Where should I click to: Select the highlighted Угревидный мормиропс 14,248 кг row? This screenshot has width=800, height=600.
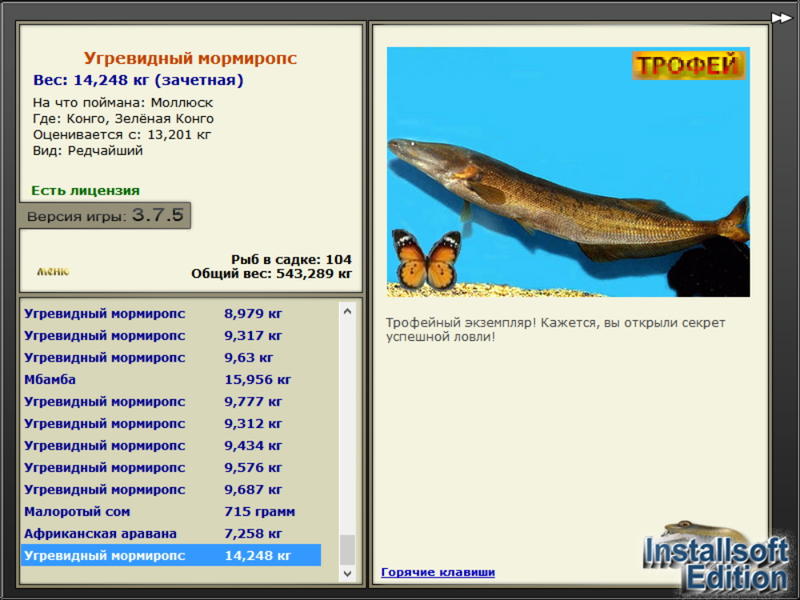coord(171,555)
